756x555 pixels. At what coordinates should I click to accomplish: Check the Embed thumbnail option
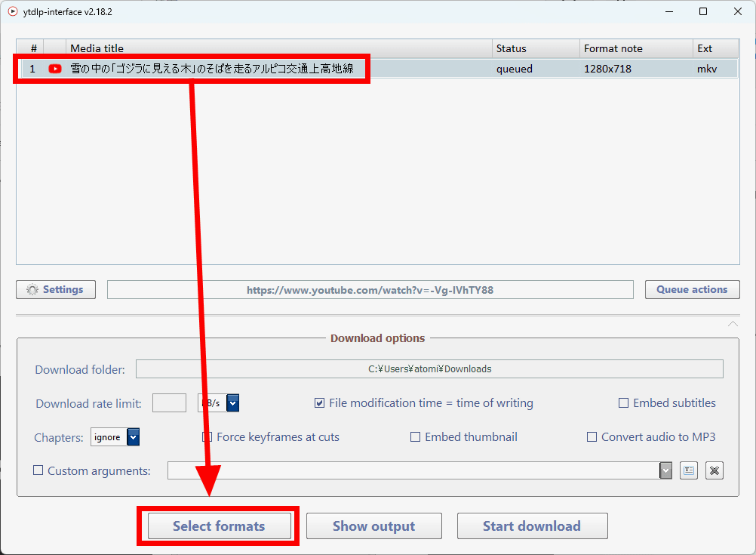(x=415, y=437)
